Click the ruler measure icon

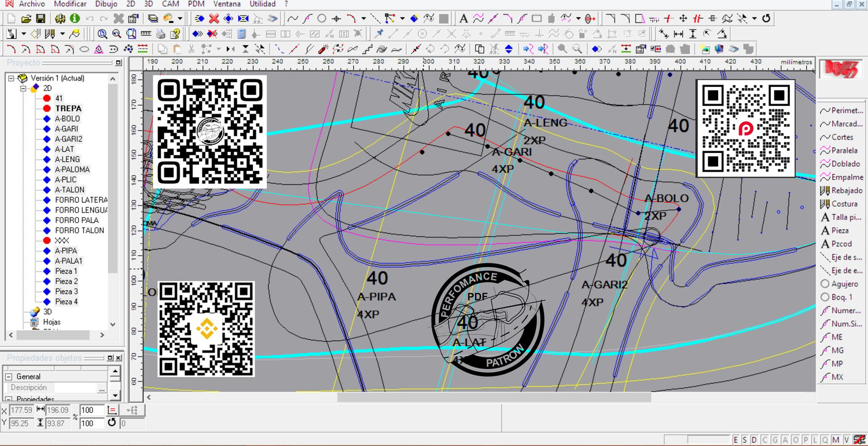[x=146, y=34]
